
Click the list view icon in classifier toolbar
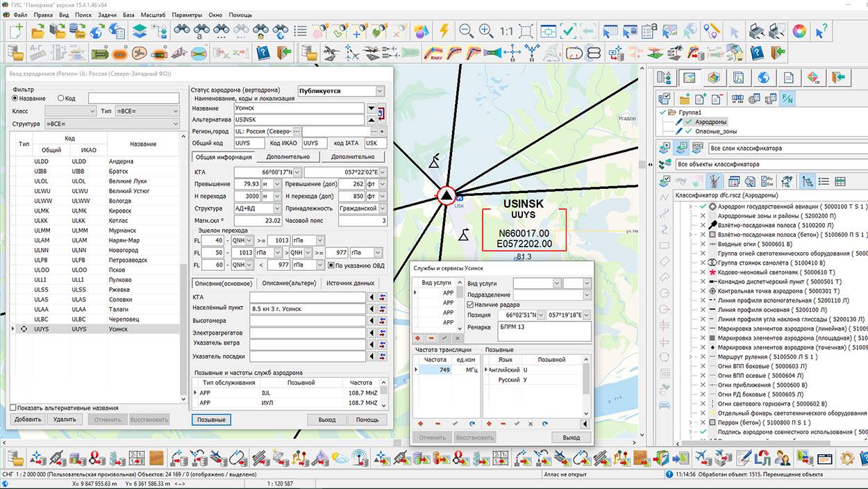click(x=824, y=181)
